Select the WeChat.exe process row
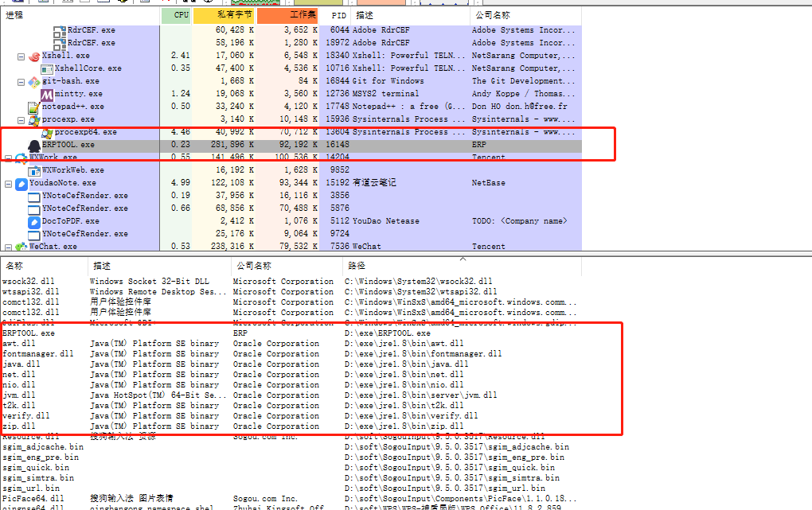This screenshot has width=812, height=510. coord(291,247)
